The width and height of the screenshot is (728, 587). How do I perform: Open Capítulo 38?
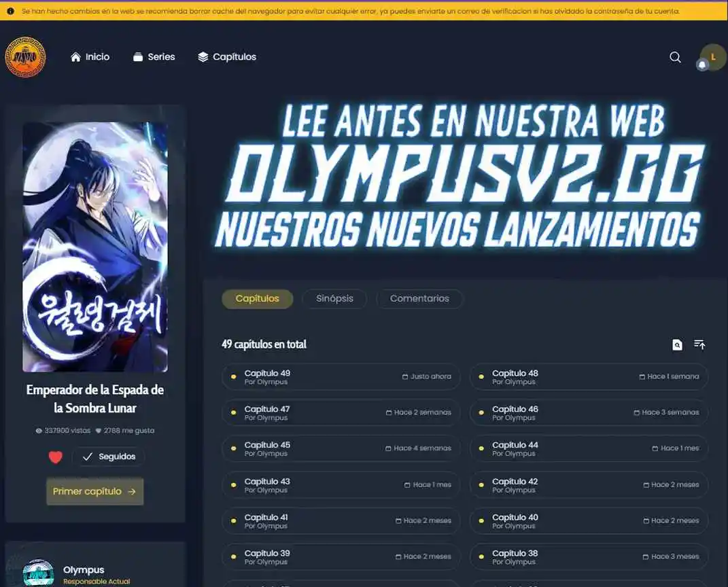589,556
